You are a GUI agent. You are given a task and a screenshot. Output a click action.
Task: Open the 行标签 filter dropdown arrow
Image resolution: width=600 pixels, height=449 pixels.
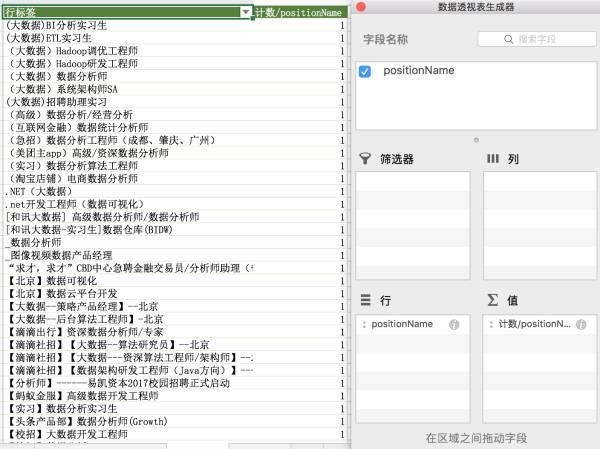(246, 12)
